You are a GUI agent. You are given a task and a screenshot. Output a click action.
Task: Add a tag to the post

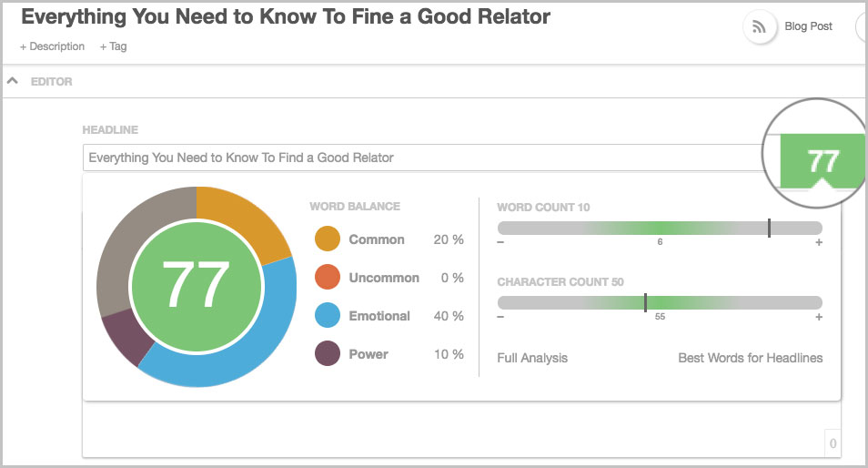click(113, 46)
